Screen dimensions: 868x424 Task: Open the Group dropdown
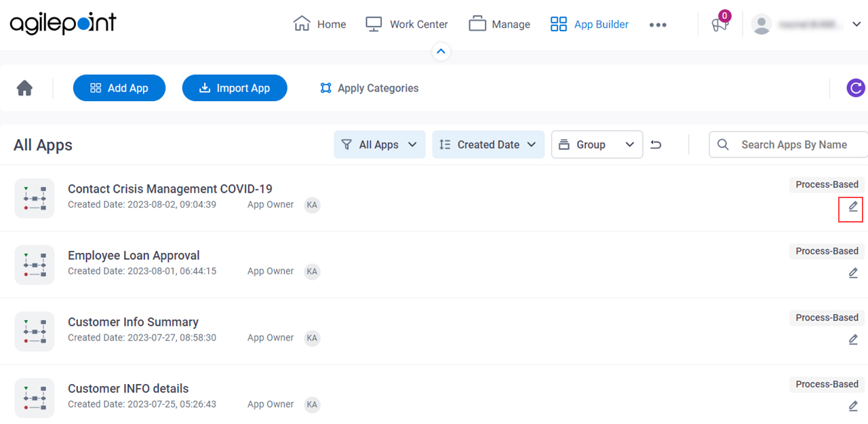(x=597, y=144)
